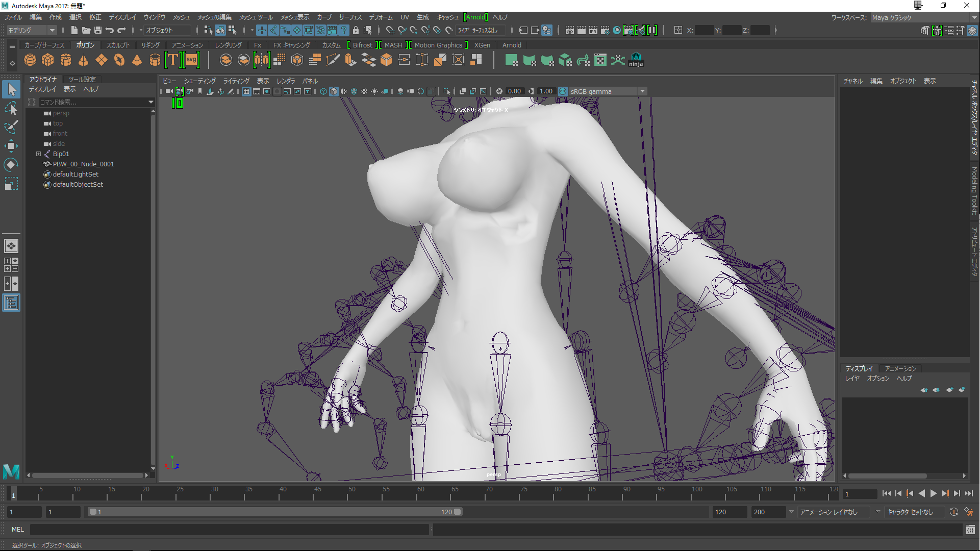
Task: Switch to single perspective layout icon
Action: [11, 246]
